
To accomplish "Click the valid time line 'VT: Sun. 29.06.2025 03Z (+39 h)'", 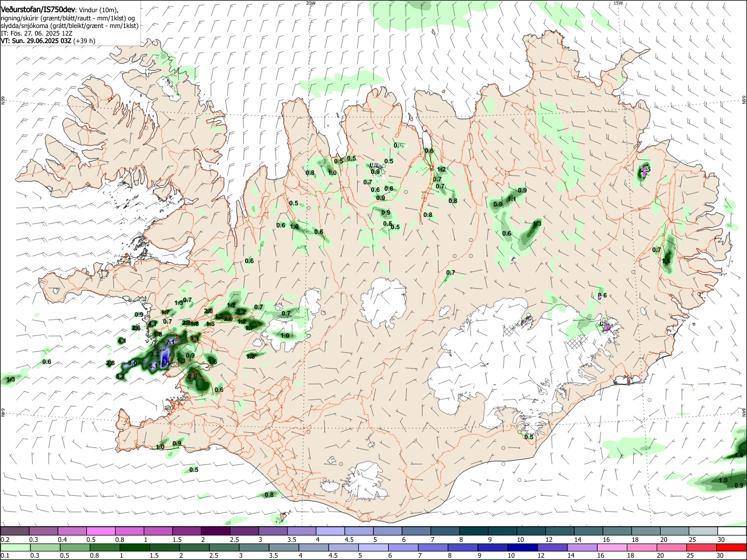I will pyautogui.click(x=48, y=41).
